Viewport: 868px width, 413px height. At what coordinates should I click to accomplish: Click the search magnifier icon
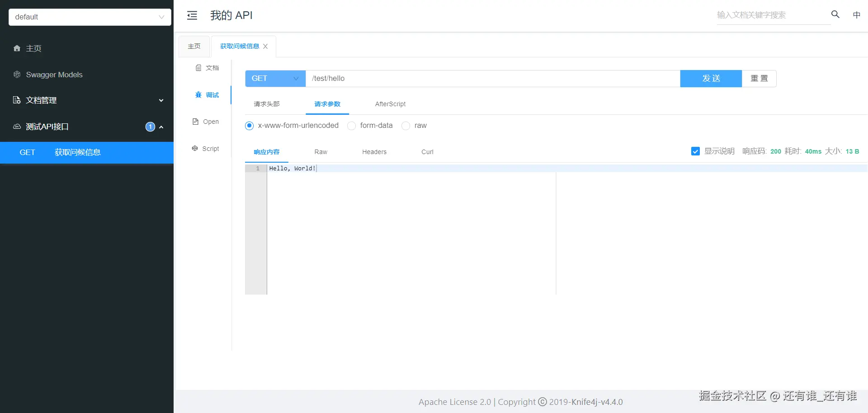click(x=835, y=14)
